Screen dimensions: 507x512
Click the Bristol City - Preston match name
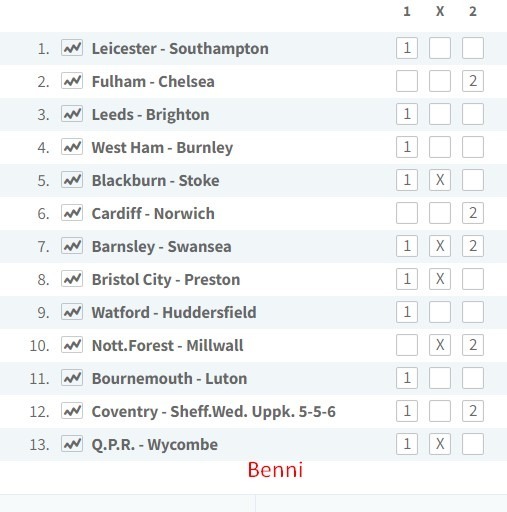click(x=166, y=280)
